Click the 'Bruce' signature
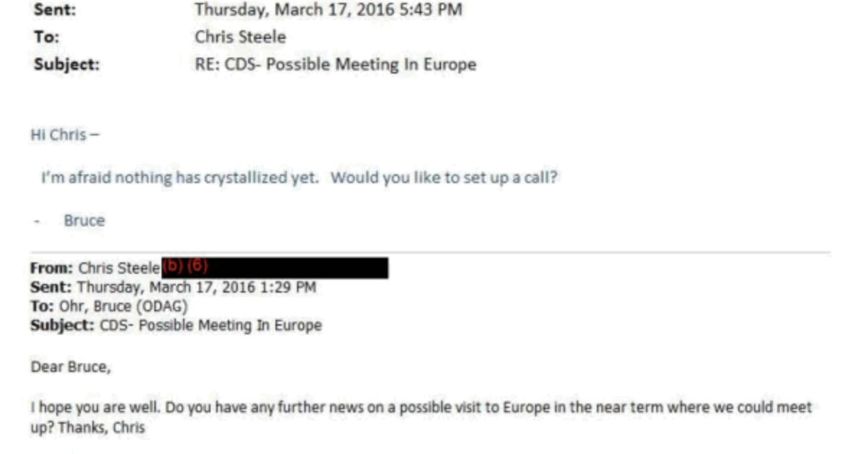 tap(84, 221)
